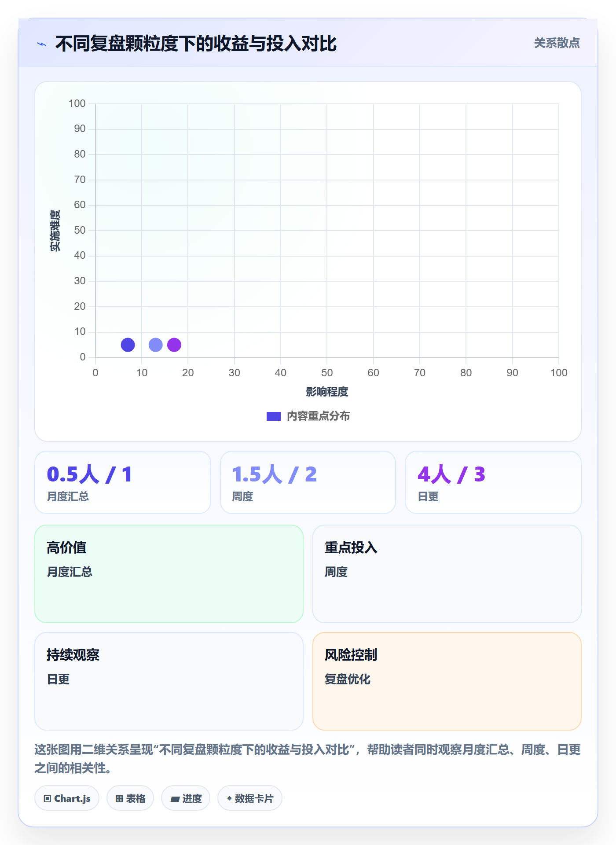Screen dimensions: 616x845
Task: Select the dark indigo scatter point
Action: [x=128, y=345]
